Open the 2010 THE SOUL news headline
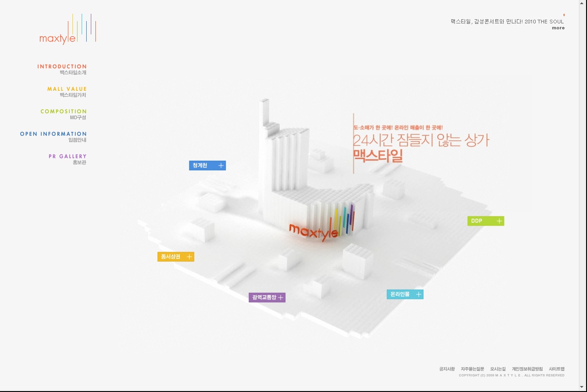 pyautogui.click(x=507, y=21)
